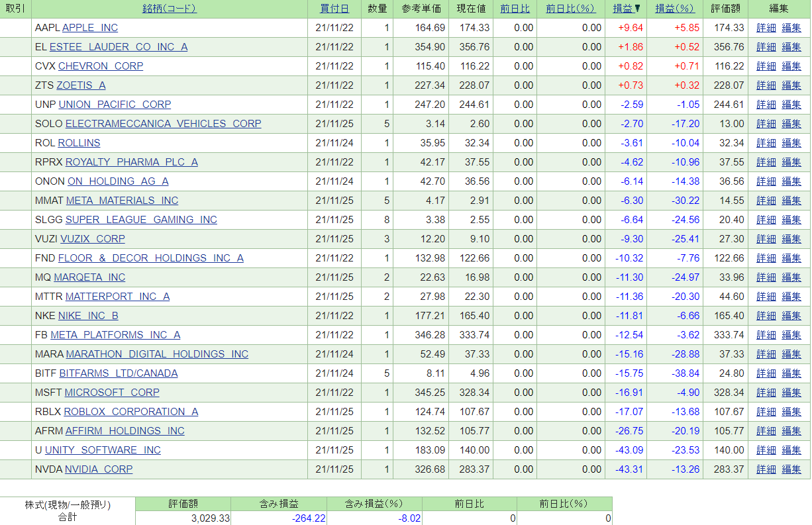Click 詳細 in the SOLO row
Screen dimensions: 812x525
click(766, 124)
